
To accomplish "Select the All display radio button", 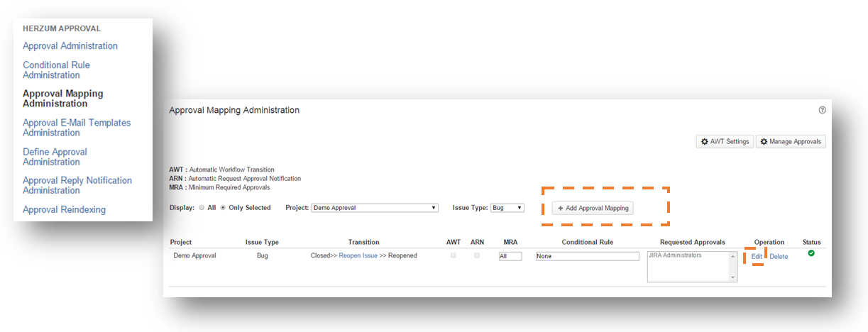I will tap(202, 208).
